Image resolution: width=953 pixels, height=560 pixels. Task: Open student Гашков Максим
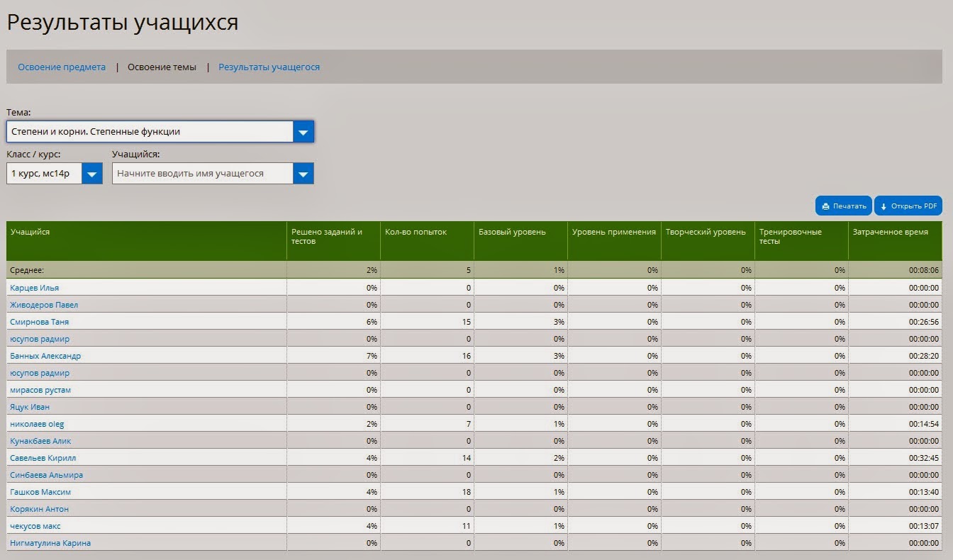(x=40, y=492)
